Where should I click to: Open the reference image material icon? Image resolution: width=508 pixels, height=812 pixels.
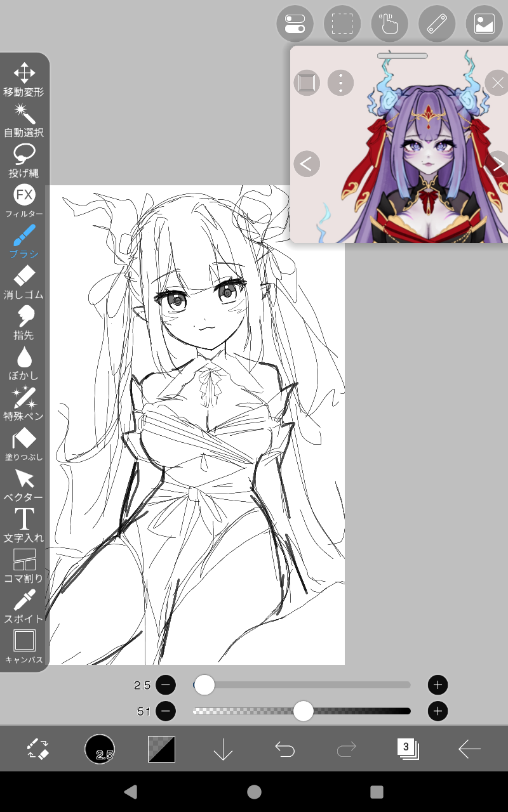click(x=485, y=23)
